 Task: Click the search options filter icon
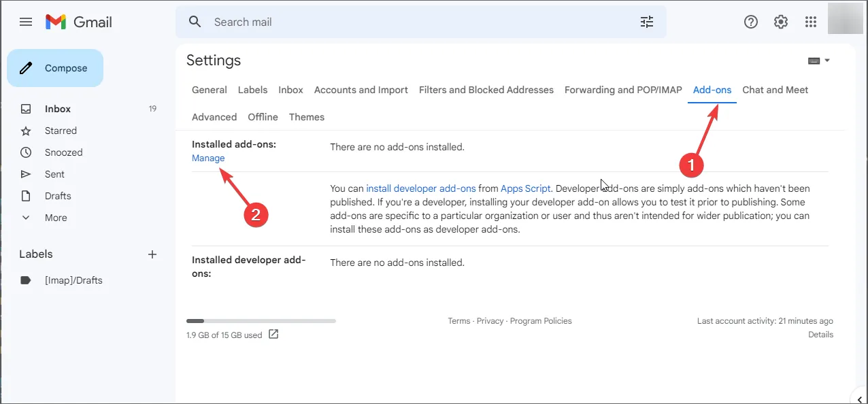646,22
